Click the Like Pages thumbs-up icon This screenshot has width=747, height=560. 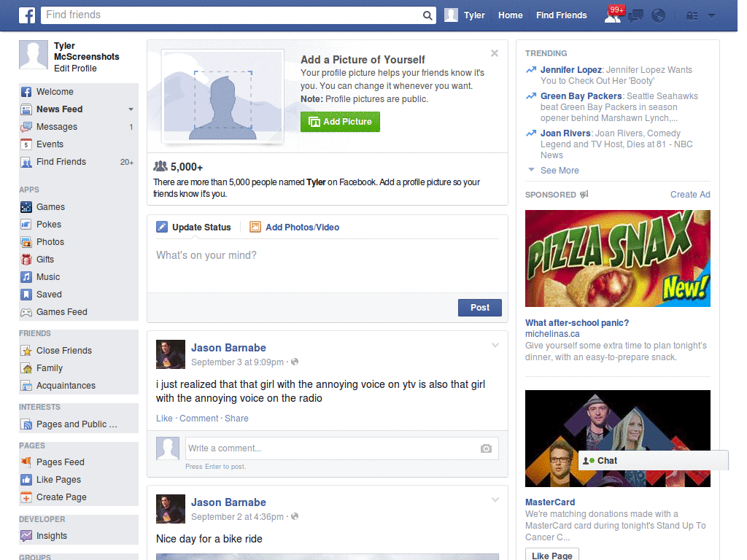point(26,480)
